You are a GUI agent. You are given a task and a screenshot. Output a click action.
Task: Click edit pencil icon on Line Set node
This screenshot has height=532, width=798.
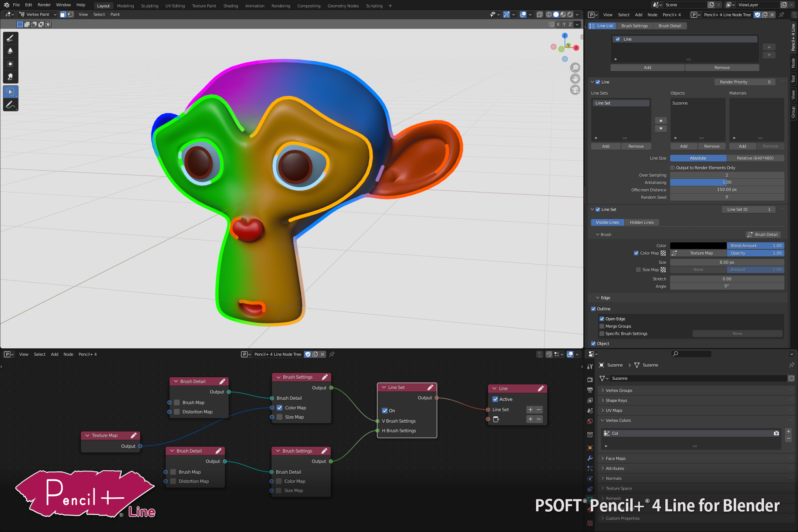[x=430, y=387]
